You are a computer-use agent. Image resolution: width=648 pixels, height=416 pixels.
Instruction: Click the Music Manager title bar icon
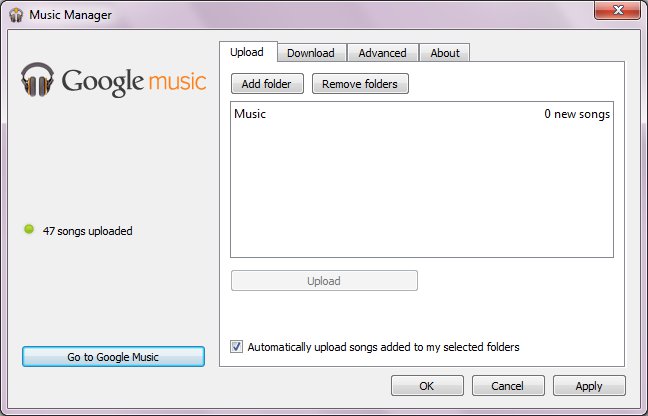tap(16, 15)
